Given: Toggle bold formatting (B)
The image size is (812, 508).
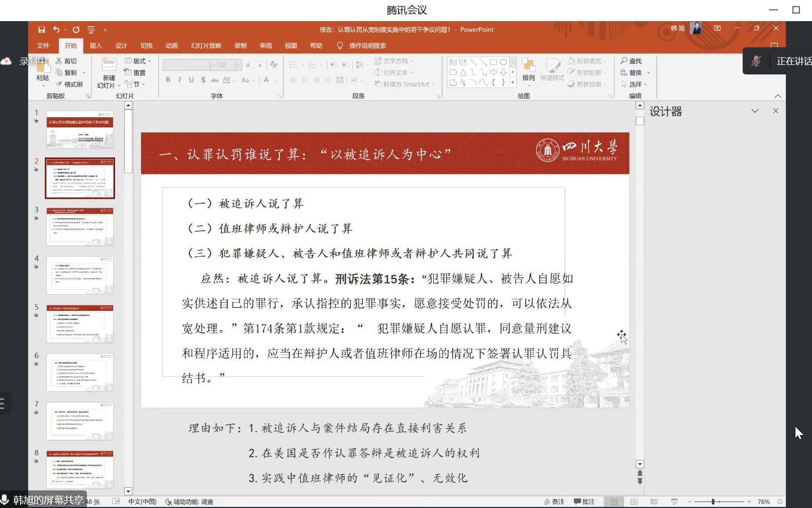Looking at the screenshot, I should pos(168,79).
